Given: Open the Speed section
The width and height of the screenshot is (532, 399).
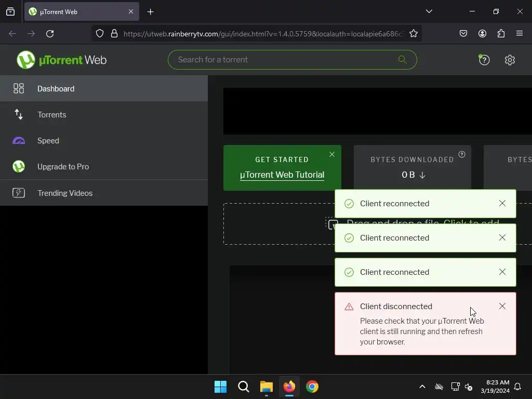Looking at the screenshot, I should tap(104, 140).
